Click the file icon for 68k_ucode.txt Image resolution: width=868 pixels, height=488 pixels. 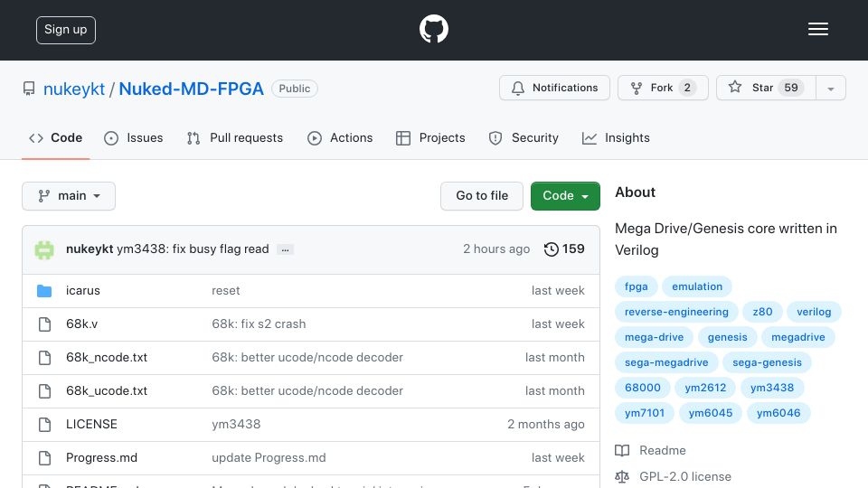point(44,391)
